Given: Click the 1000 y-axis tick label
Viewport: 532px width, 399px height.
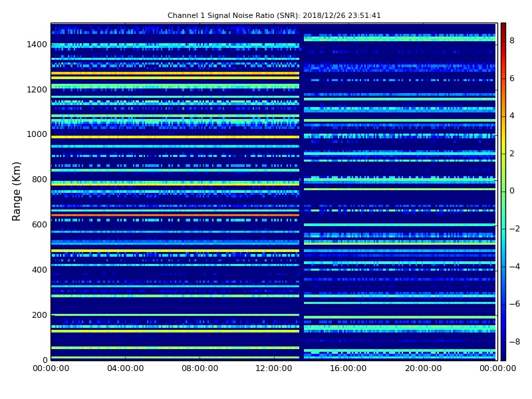Looking at the screenshot, I should click(37, 134).
